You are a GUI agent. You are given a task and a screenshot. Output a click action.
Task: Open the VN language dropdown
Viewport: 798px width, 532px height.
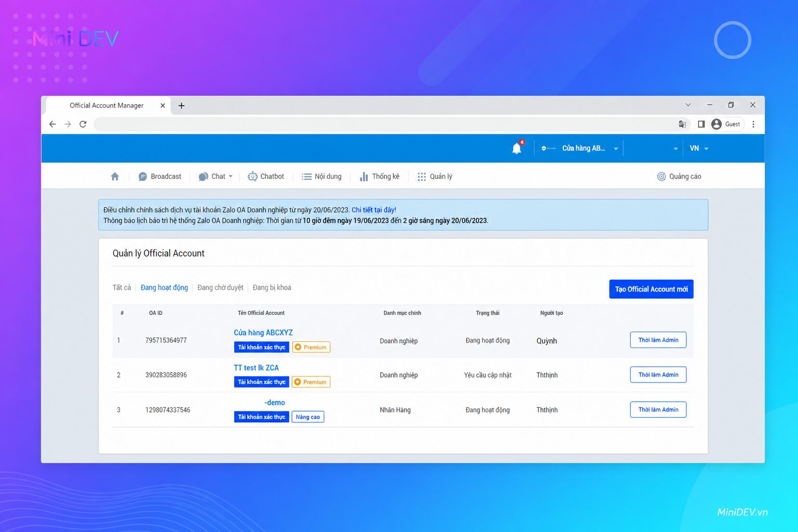tap(699, 149)
